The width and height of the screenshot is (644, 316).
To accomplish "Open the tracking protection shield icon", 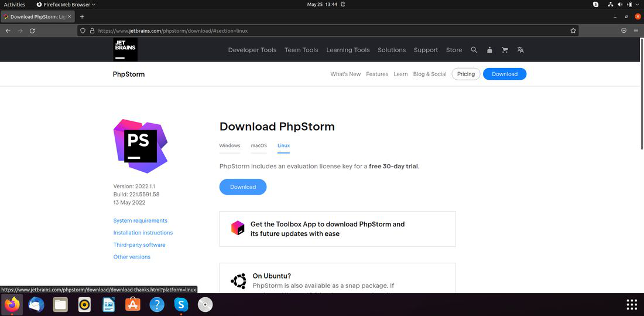I will coord(83,31).
